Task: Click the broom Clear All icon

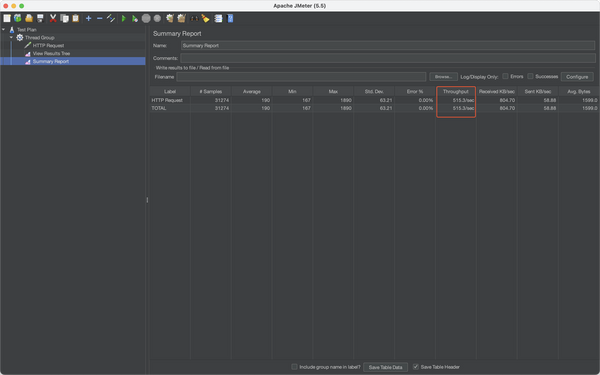Action: pyautogui.click(x=206, y=18)
